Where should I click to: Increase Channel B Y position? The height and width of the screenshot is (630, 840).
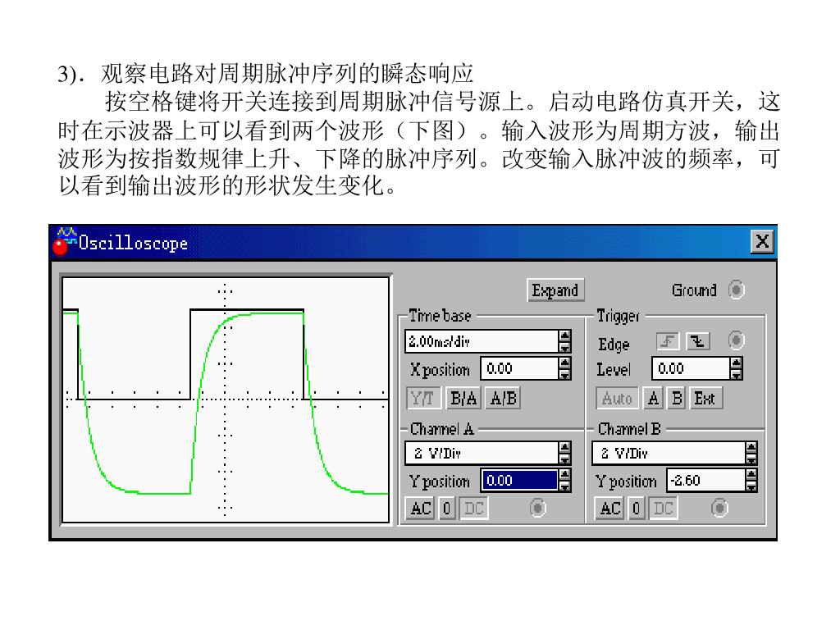click(751, 475)
